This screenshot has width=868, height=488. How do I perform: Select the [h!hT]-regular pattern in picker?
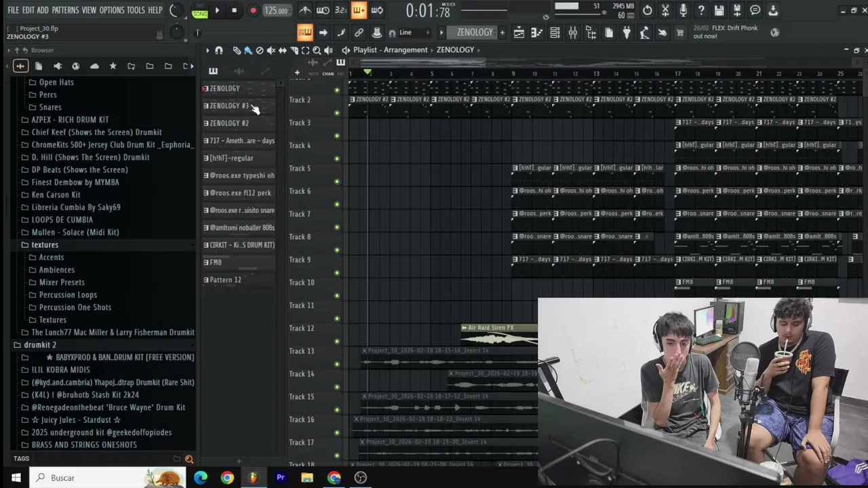pyautogui.click(x=239, y=158)
